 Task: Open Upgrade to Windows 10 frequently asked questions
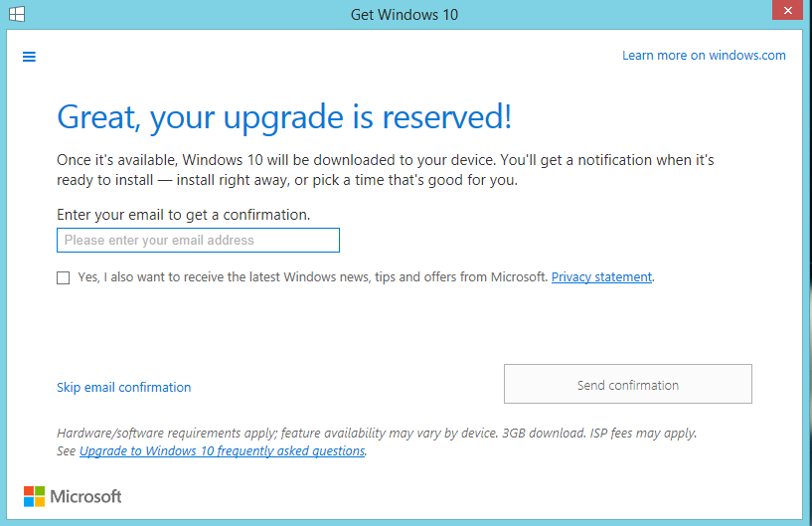(223, 450)
